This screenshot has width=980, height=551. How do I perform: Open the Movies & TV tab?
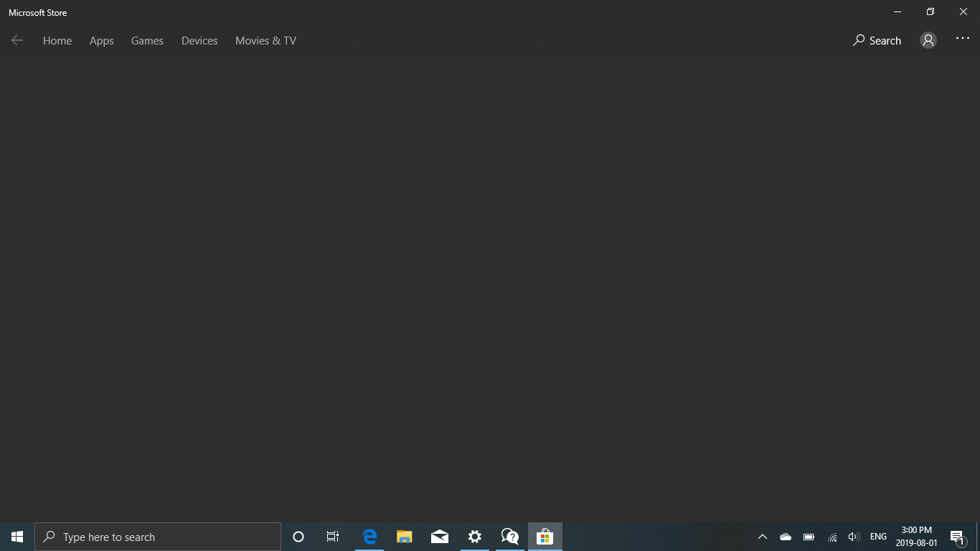pos(265,41)
